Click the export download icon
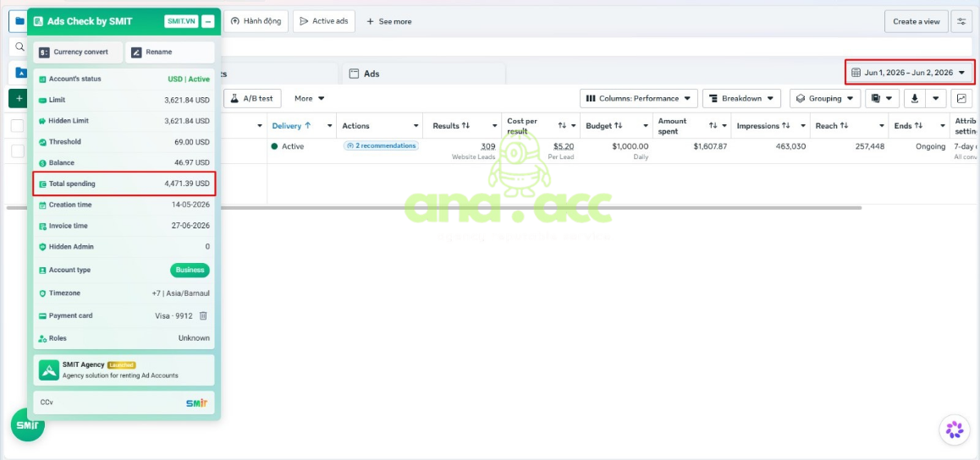The height and width of the screenshot is (460, 980). tap(915, 99)
